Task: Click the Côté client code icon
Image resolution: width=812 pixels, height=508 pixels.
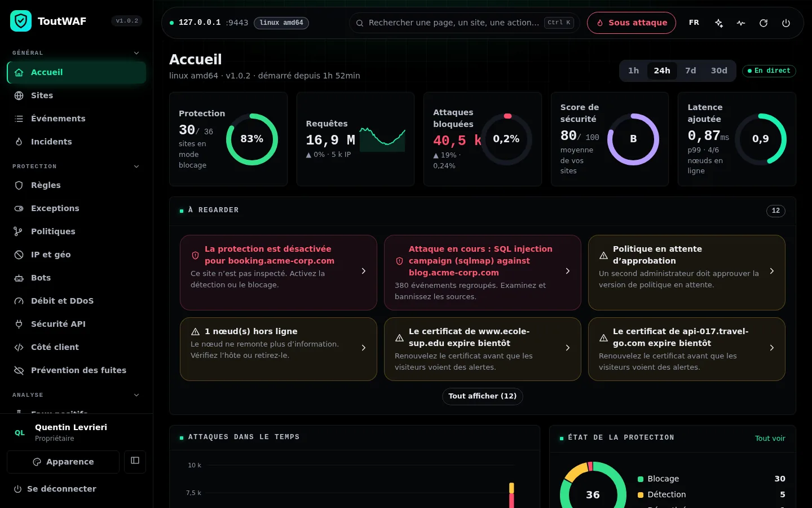Action: (19, 347)
